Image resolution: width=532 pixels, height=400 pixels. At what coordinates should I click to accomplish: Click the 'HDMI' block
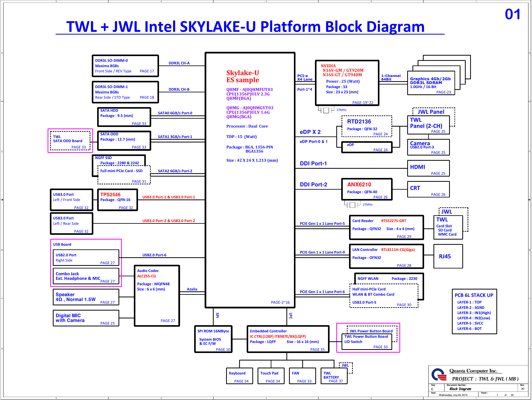[428, 168]
